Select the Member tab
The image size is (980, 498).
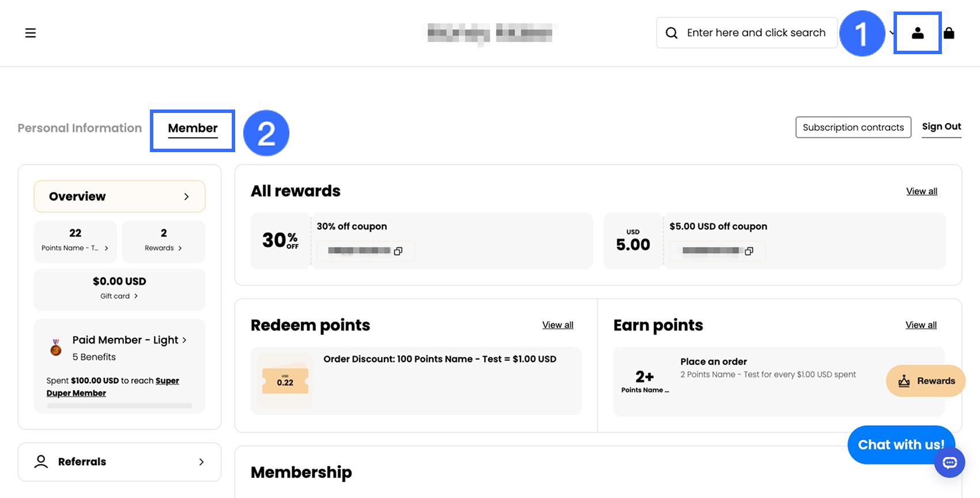click(193, 129)
